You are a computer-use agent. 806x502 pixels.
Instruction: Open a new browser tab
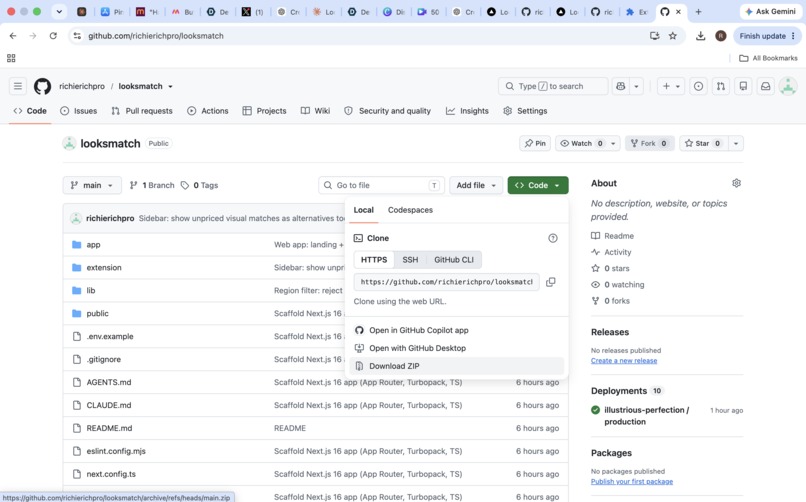click(698, 11)
